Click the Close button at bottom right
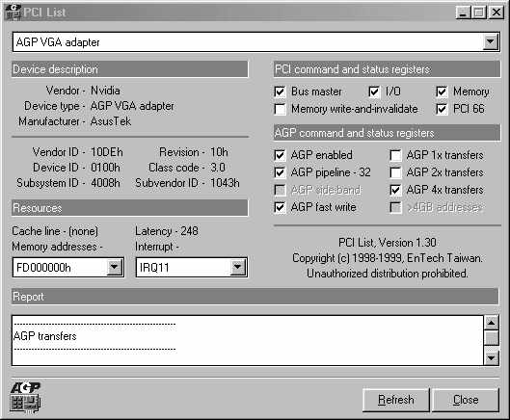Screen dimensions: 510x420 (x=466, y=400)
